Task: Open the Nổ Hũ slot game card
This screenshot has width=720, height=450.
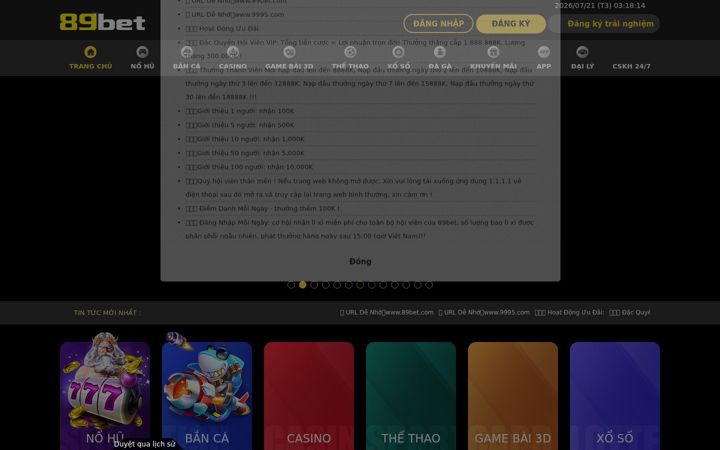Action: point(105,395)
